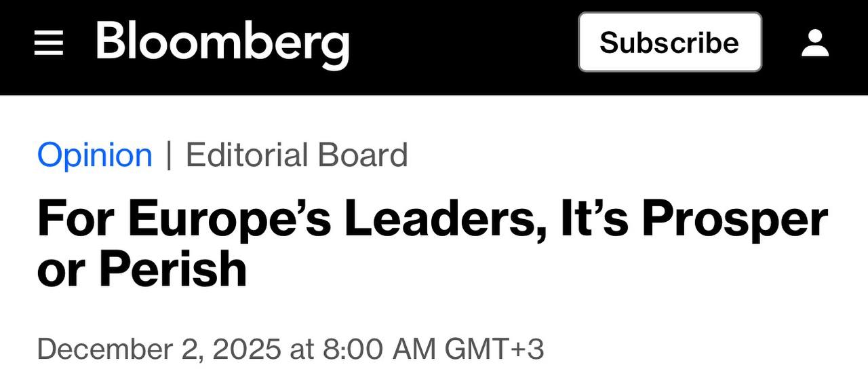This screenshot has height=386, width=868.
Task: Sign in using the person silhouette icon
Action: point(815,43)
